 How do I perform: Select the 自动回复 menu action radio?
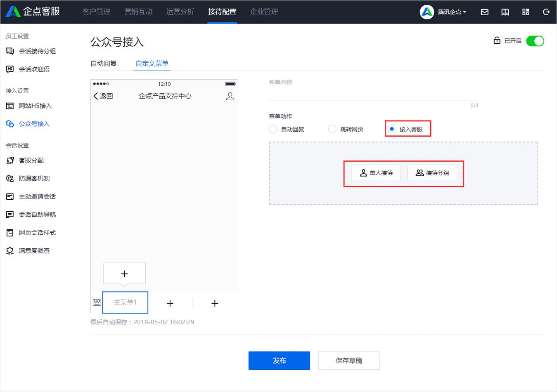[x=273, y=129]
